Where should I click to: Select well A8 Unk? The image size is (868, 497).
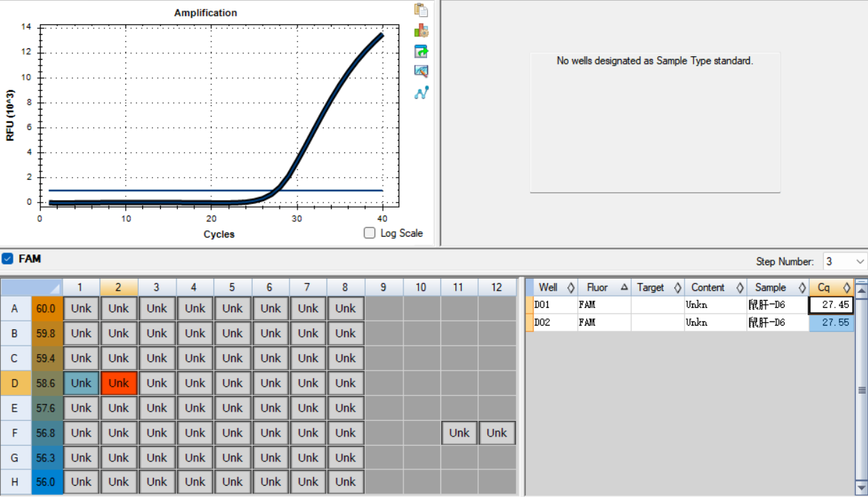[345, 309]
